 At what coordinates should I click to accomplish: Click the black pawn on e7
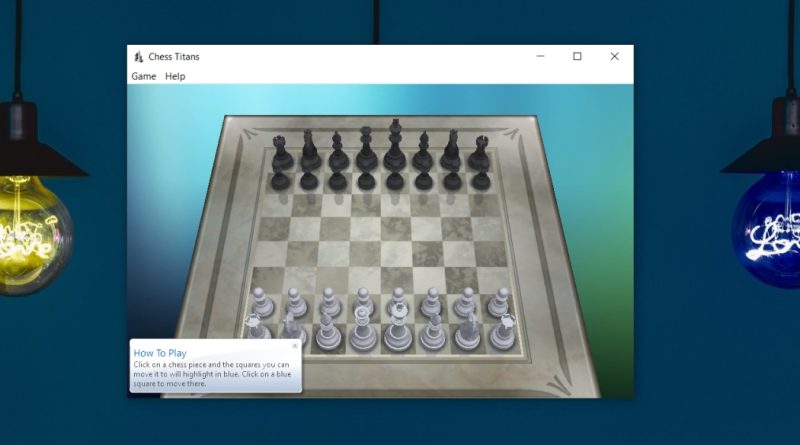394,178
